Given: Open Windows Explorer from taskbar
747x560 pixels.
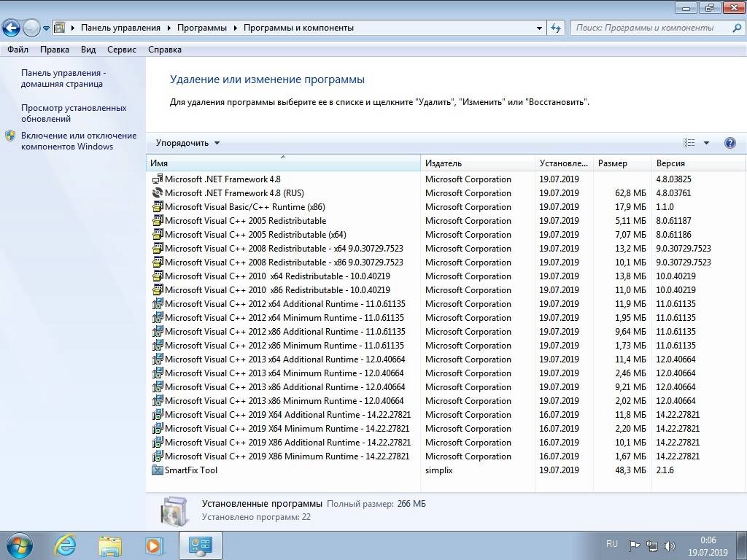Looking at the screenshot, I should [109, 545].
